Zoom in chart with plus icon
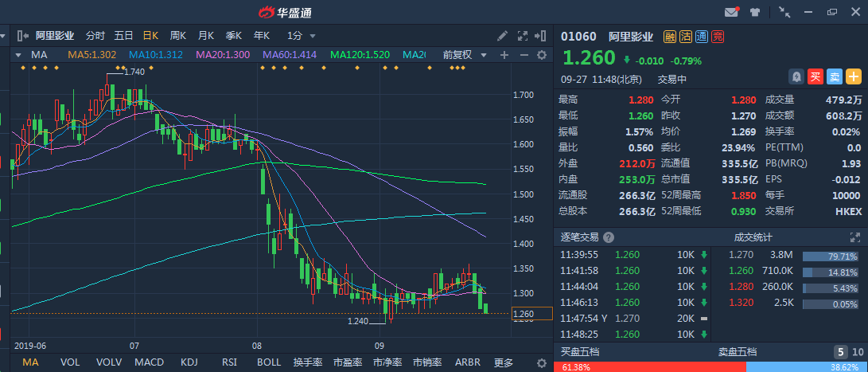 coord(504,55)
